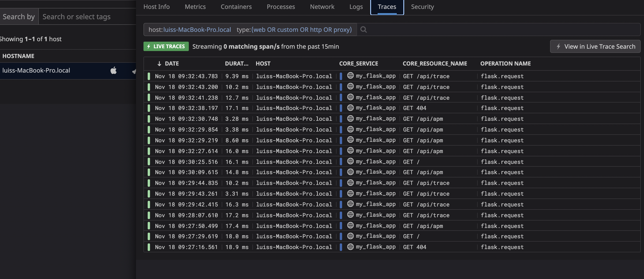
Task: Click 8.60 ms duration cell
Action: point(237,140)
